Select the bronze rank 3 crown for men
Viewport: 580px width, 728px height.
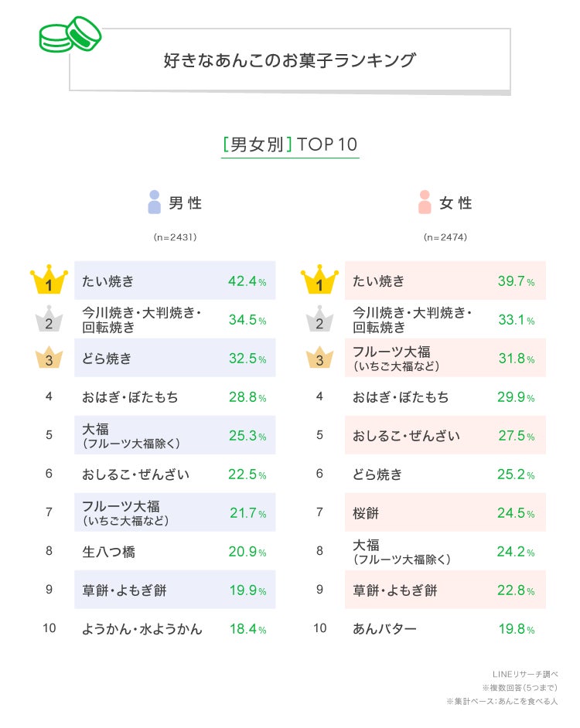(x=49, y=359)
